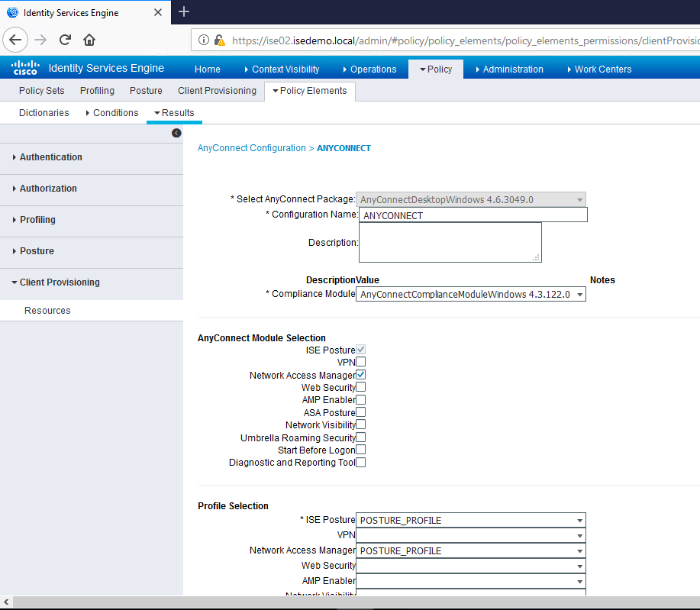Open the Web Security profile dropdown

coord(471,566)
